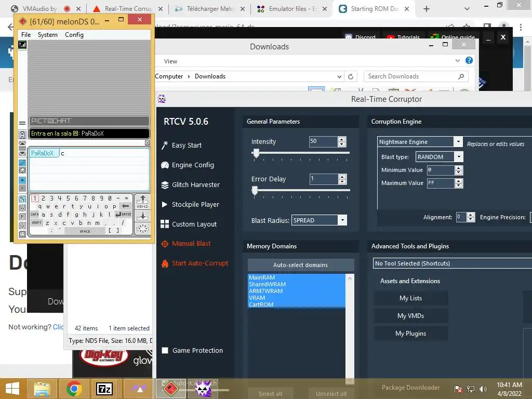Image resolution: width=532 pixels, height=399 pixels.
Task: Open Stockpile Player play icon
Action: pos(165,205)
